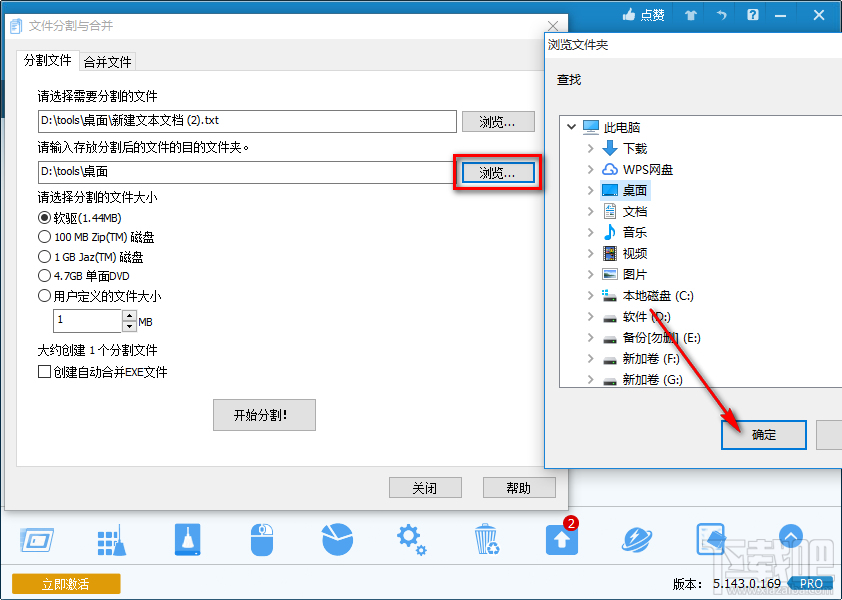This screenshot has width=842, height=600.
Task: Collapse the 此电脑 tree node
Action: point(571,127)
